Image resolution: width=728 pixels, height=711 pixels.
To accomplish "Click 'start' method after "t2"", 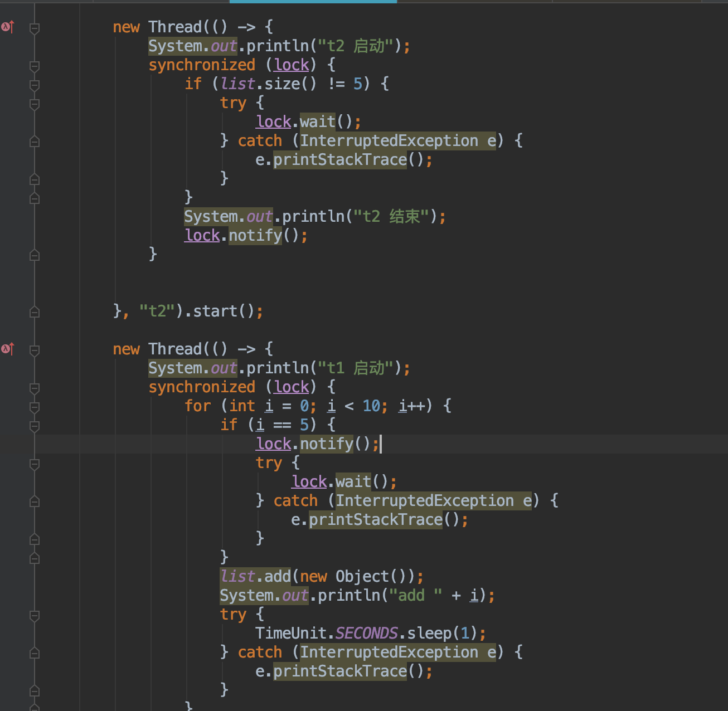I will tap(215, 311).
